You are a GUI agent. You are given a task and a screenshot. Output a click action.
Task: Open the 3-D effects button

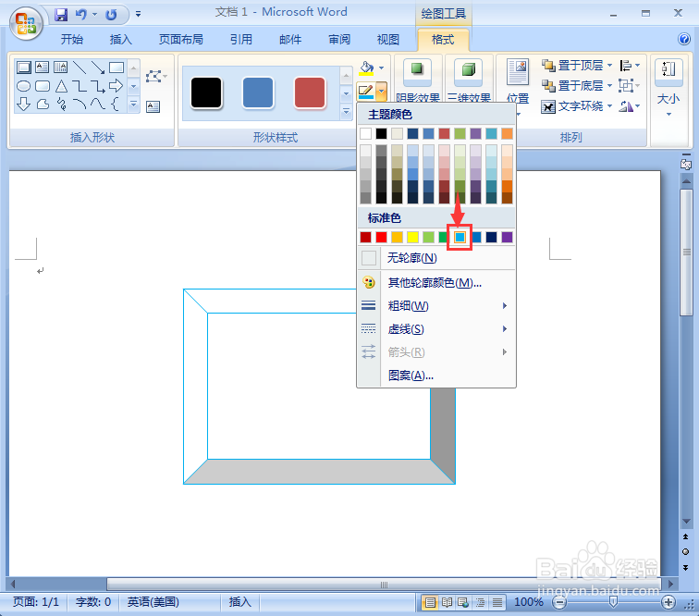468,72
